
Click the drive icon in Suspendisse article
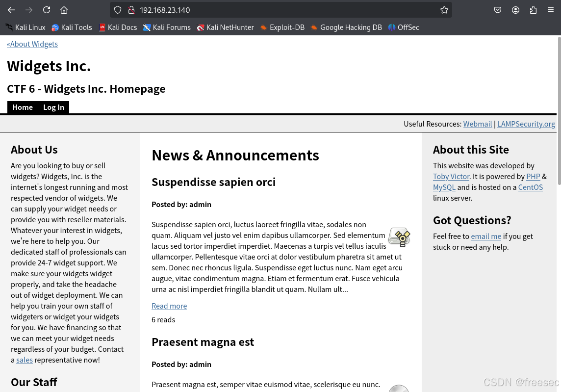click(399, 237)
